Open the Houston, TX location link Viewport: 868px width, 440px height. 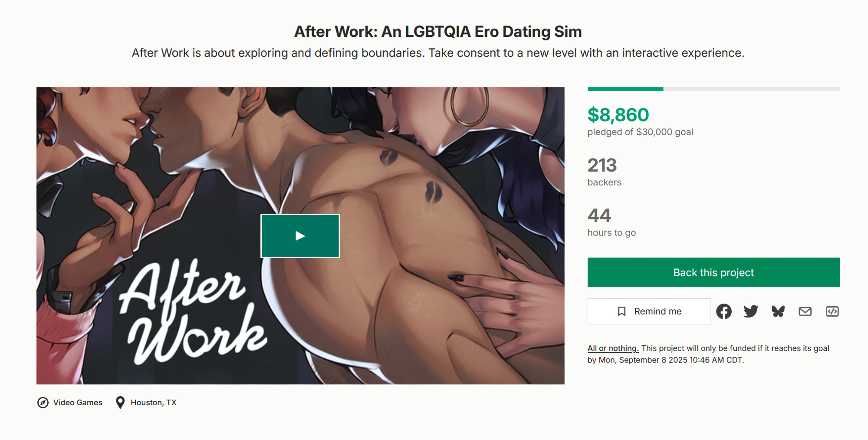(154, 403)
